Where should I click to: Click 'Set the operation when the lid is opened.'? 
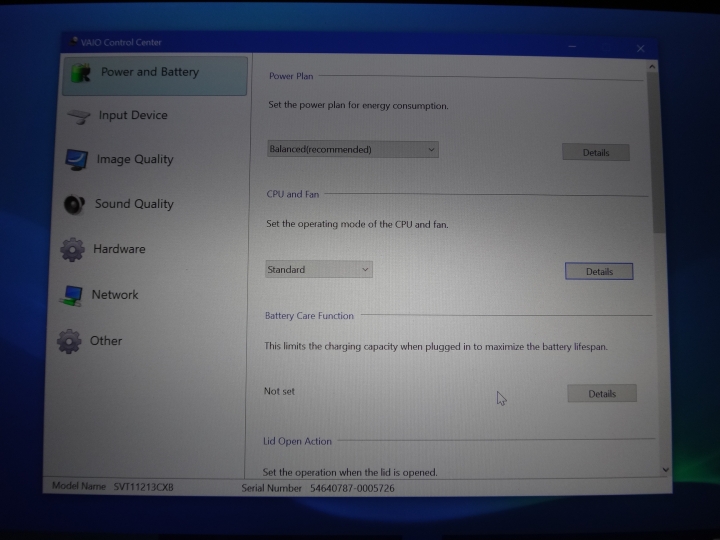pos(350,472)
